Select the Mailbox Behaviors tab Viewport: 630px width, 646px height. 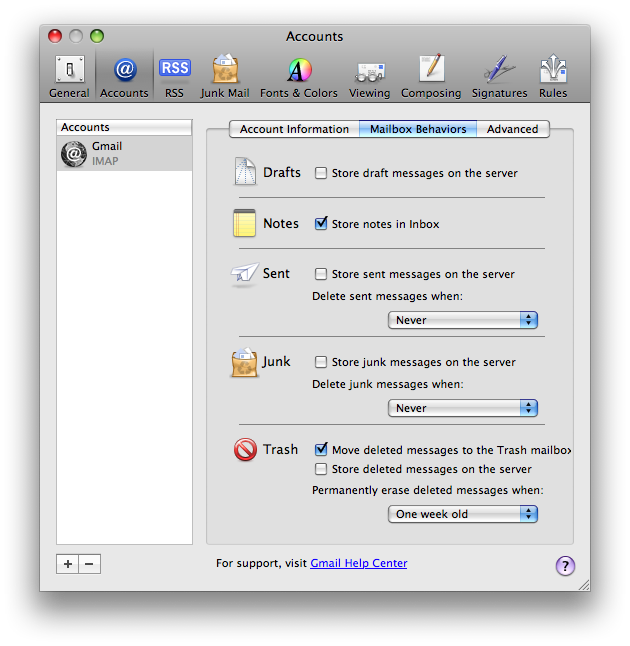[x=418, y=129]
